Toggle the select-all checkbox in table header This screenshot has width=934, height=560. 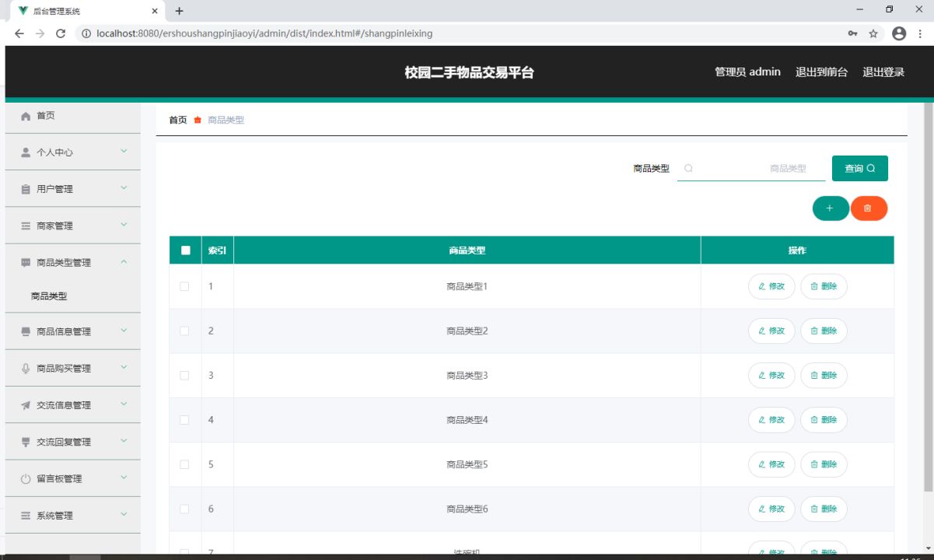185,250
